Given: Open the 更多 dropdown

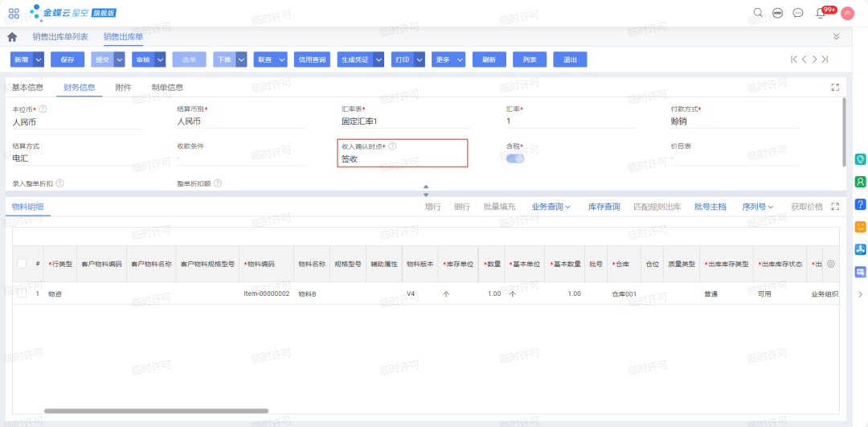Looking at the screenshot, I should pyautogui.click(x=448, y=60).
